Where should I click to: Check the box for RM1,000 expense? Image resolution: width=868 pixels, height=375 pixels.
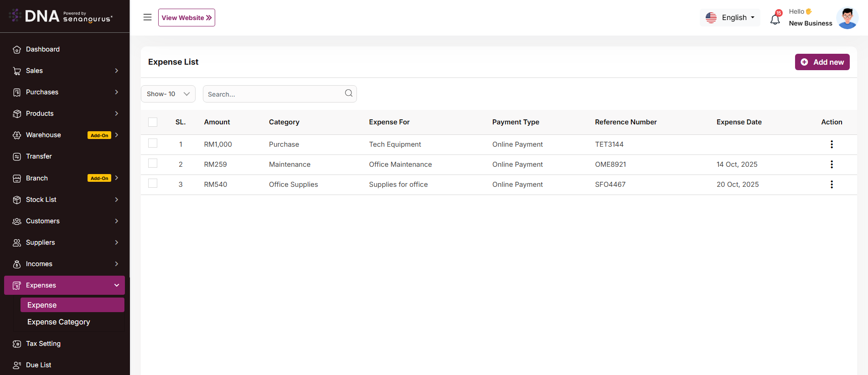tap(153, 144)
